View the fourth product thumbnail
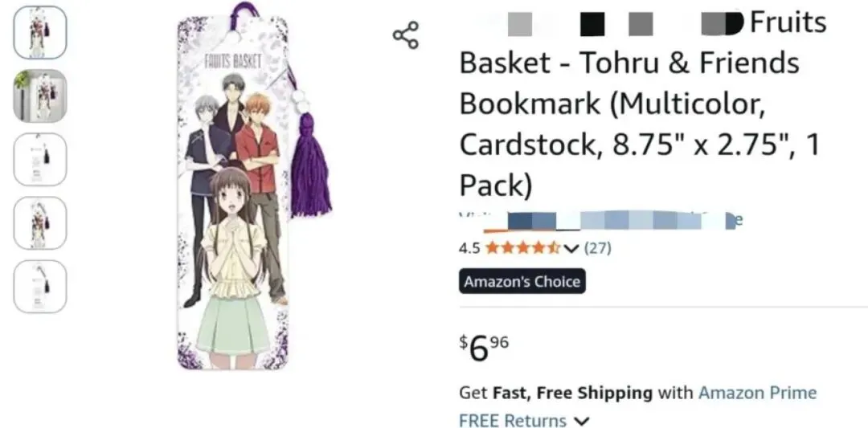Viewport: 868px width, 428px height. point(40,222)
